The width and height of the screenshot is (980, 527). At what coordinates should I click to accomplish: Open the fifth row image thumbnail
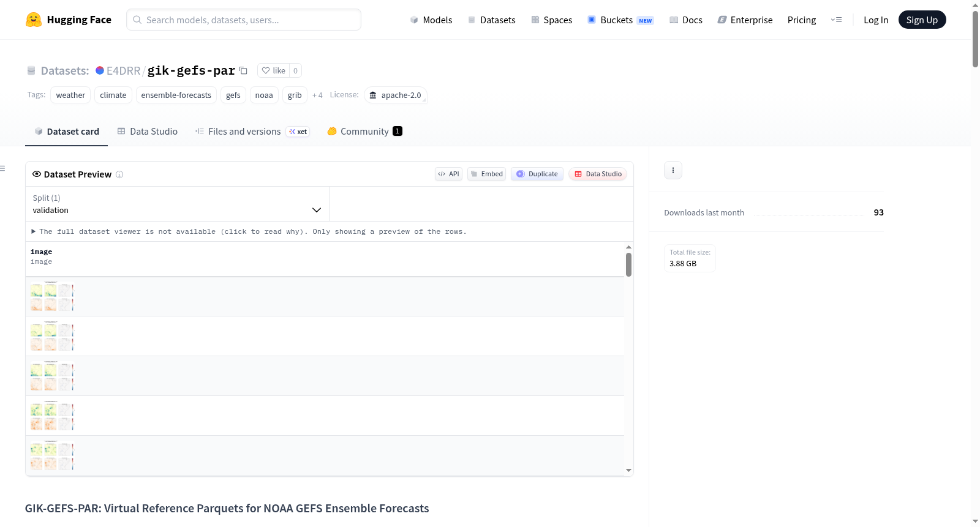coord(52,455)
